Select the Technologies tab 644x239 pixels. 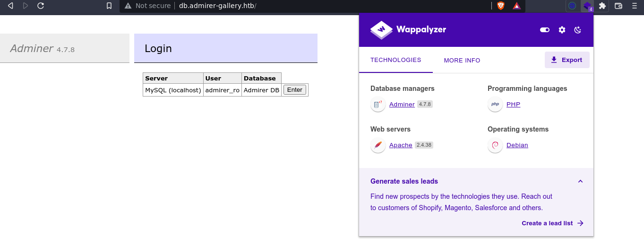click(395, 60)
